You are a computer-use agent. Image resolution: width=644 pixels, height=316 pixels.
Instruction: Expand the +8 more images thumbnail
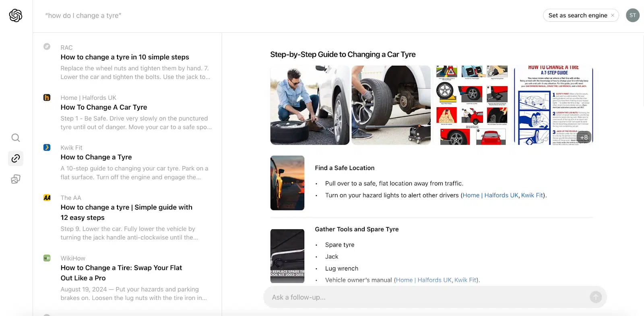584,137
